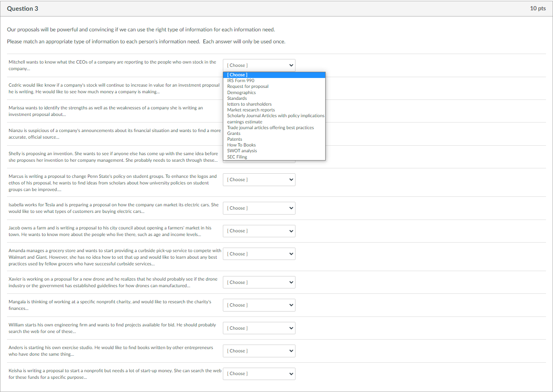Pick the Grants option
Image resolution: width=553 pixels, height=392 pixels.
[274, 133]
